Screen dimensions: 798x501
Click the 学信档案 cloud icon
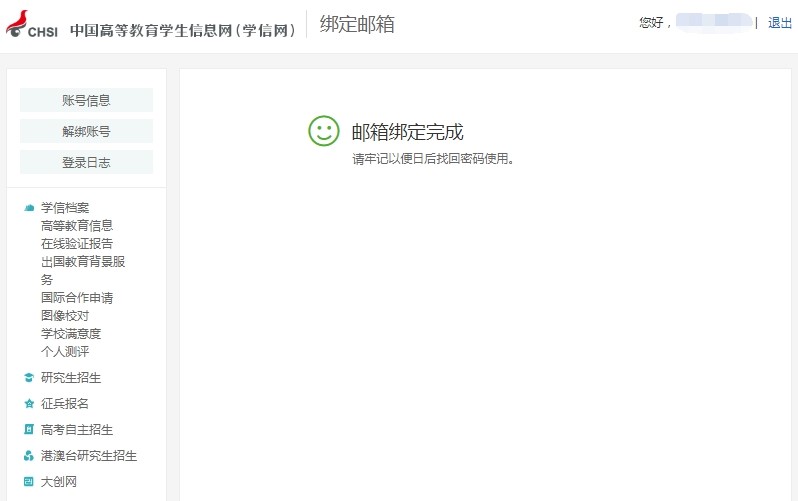pyautogui.click(x=29, y=208)
